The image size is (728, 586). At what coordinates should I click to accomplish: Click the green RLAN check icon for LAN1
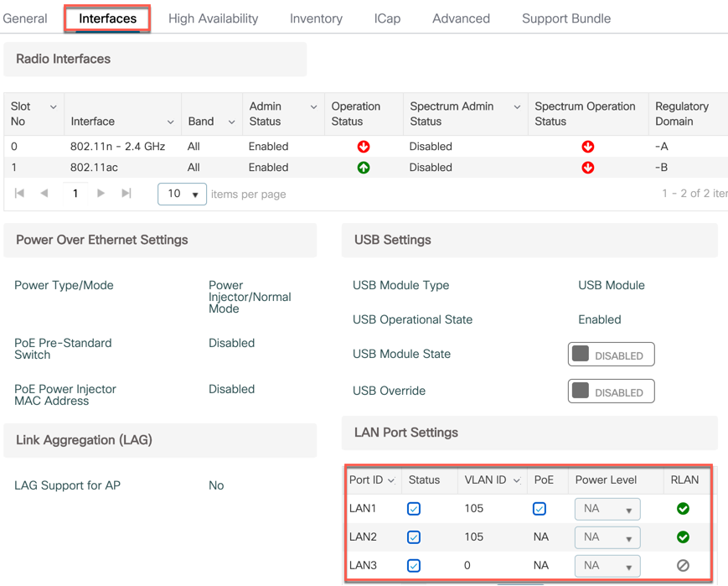(x=683, y=509)
